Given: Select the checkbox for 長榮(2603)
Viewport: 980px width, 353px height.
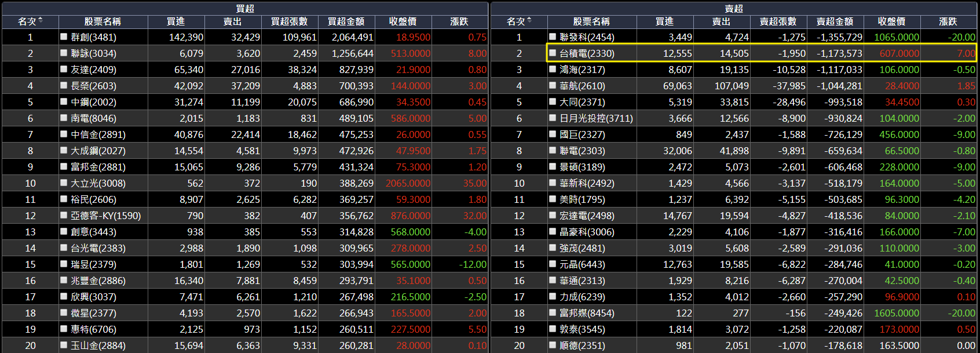Looking at the screenshot, I should point(64,85).
